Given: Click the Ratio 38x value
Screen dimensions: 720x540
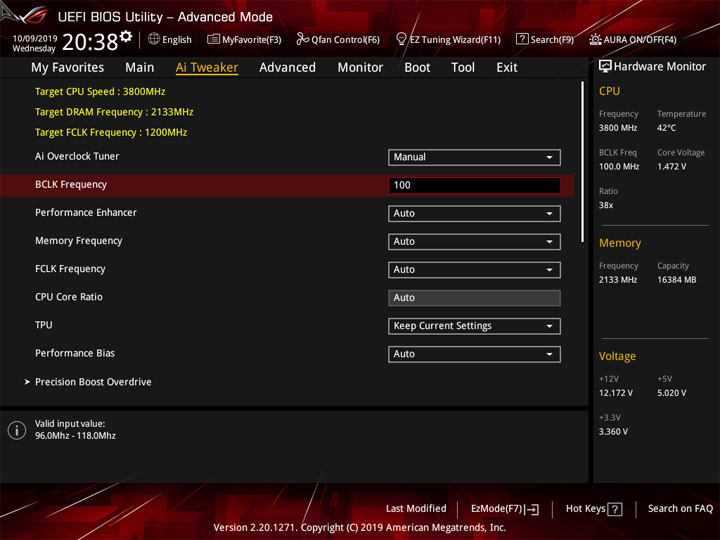Looking at the screenshot, I should (x=606, y=205).
